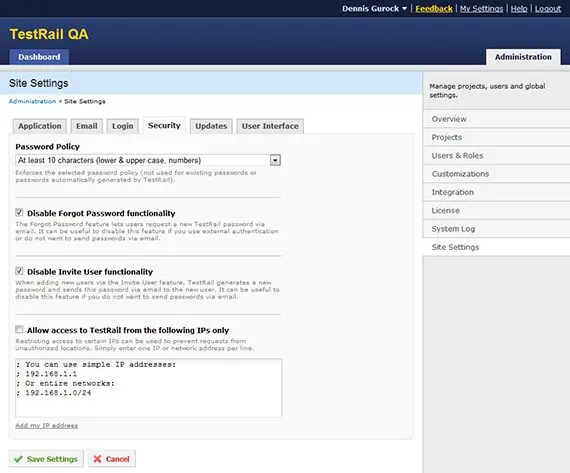Click the green checkmark icon on Save Settings
570x473 pixels.
(18, 459)
